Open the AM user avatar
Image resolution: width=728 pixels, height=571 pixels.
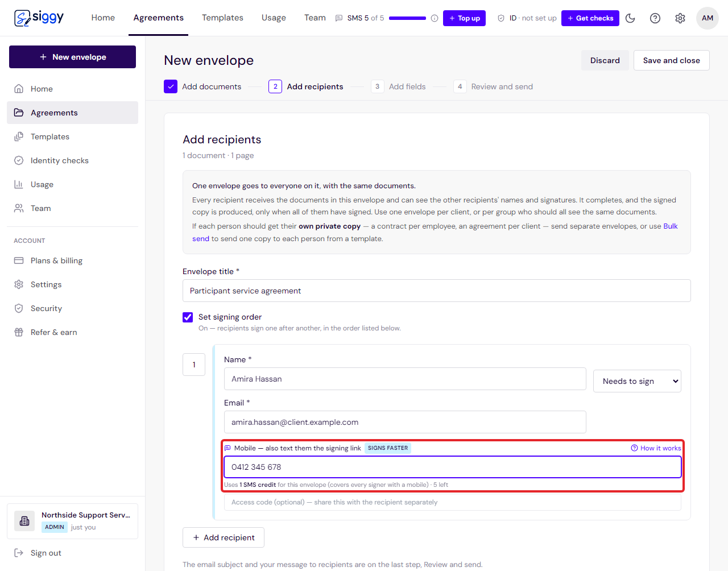tap(708, 18)
